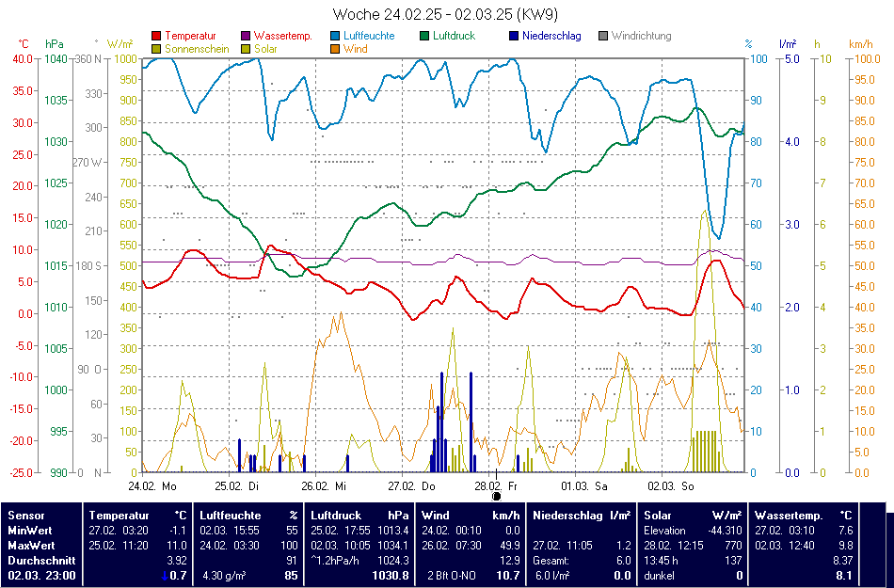Click the Windrichtung legend text
Screen dimensions: 894x588
pos(642,36)
